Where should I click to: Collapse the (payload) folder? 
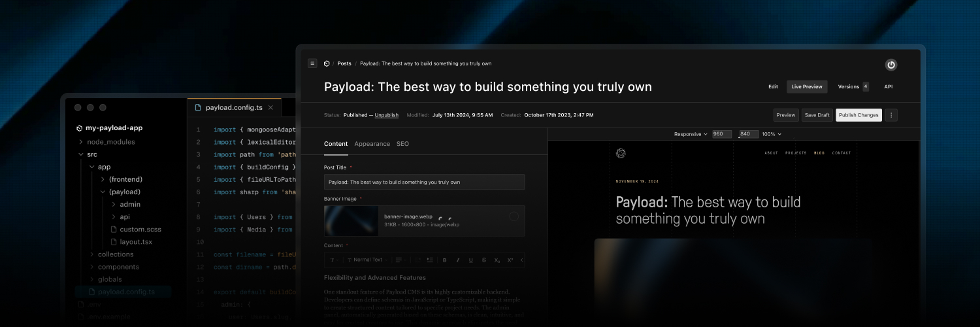103,192
